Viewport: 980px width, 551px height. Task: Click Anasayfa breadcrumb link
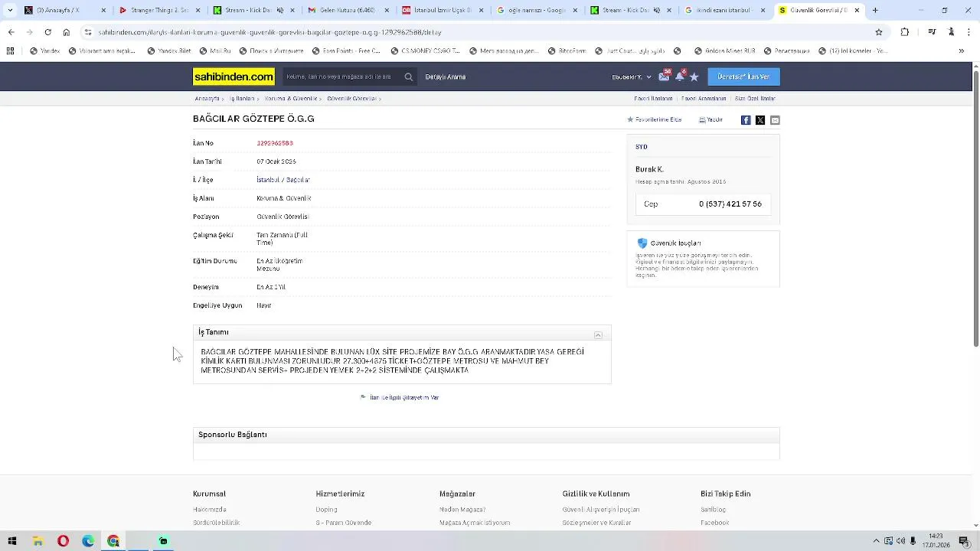(x=207, y=99)
